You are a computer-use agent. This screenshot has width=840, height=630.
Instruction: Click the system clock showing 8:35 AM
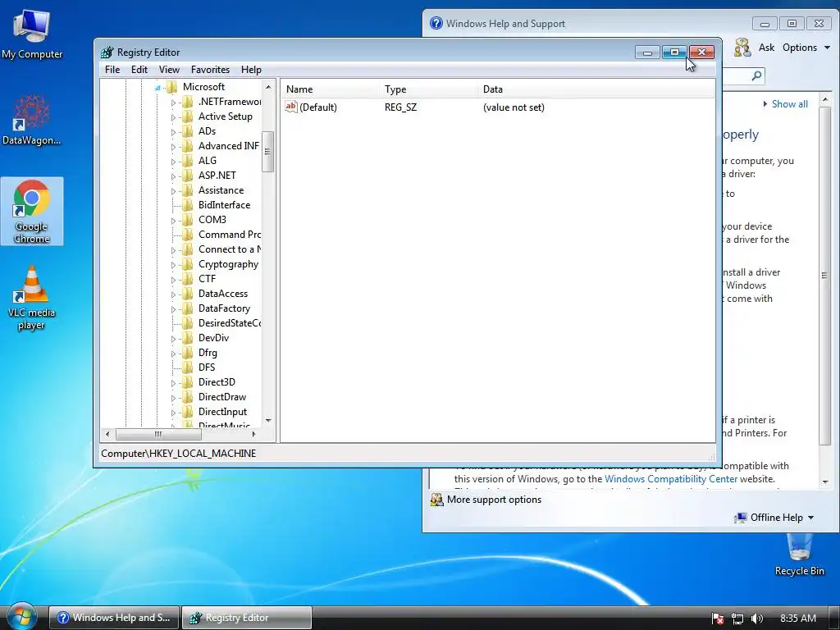(x=798, y=619)
